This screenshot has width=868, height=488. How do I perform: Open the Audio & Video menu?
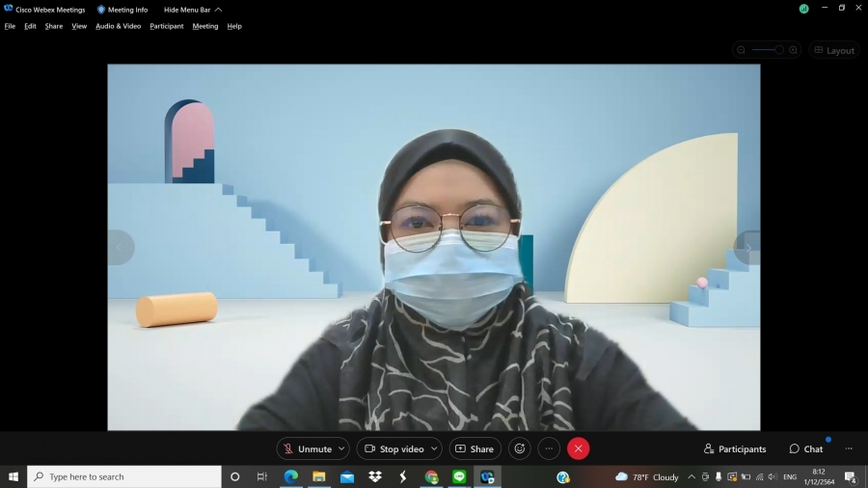pos(118,26)
